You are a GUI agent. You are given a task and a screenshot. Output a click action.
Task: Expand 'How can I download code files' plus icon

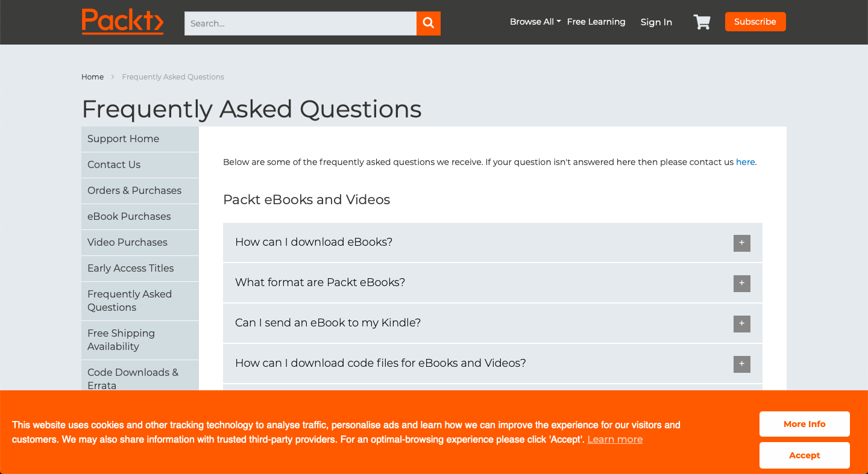click(x=742, y=364)
